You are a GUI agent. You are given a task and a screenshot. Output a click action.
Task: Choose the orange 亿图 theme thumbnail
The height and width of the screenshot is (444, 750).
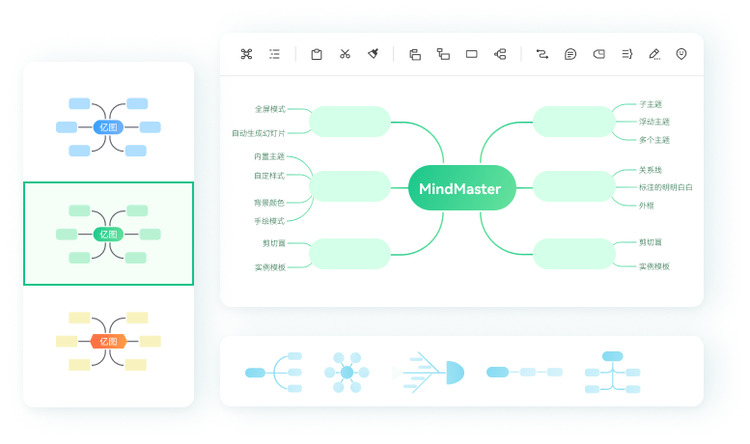click(x=109, y=341)
